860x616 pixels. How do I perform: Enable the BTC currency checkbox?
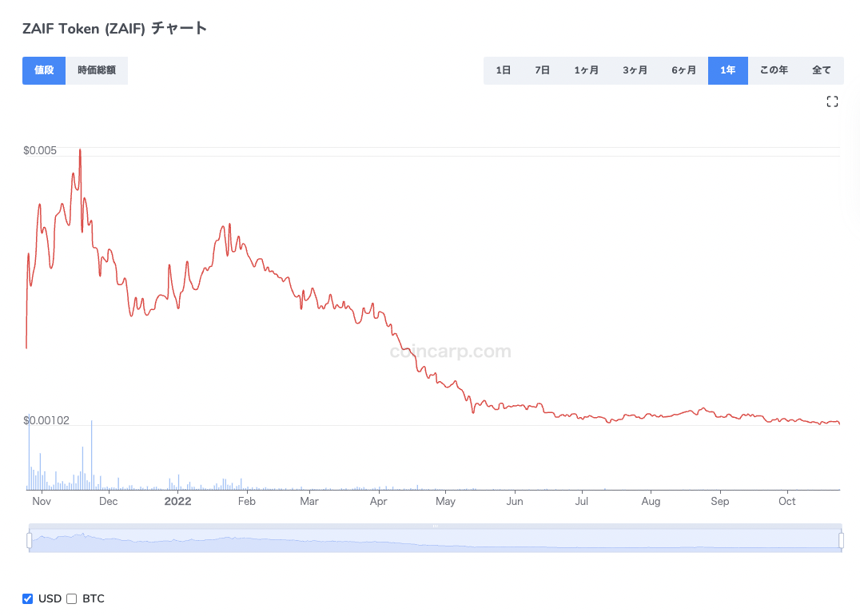71,598
